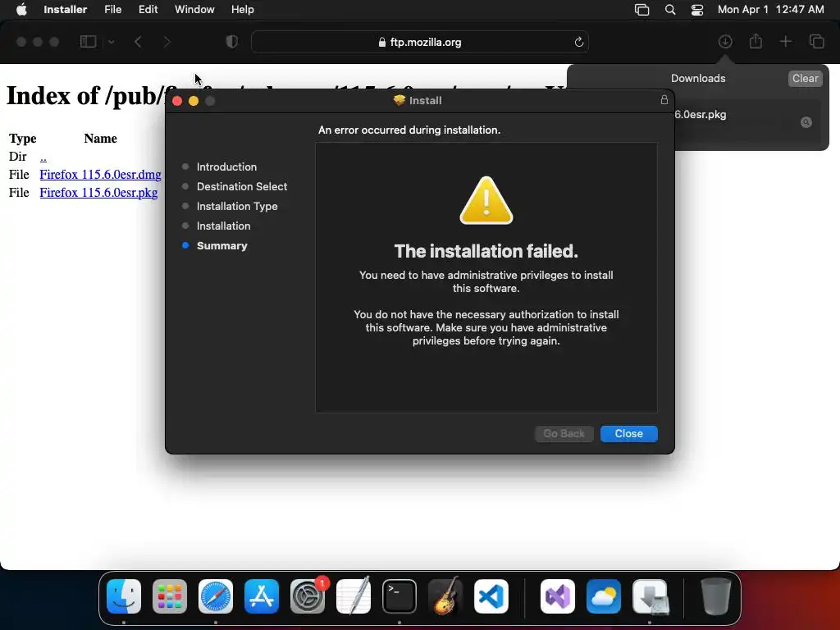Reveal downloaded pkg in Finder magnifier icon
The height and width of the screenshot is (630, 840).
coord(806,122)
